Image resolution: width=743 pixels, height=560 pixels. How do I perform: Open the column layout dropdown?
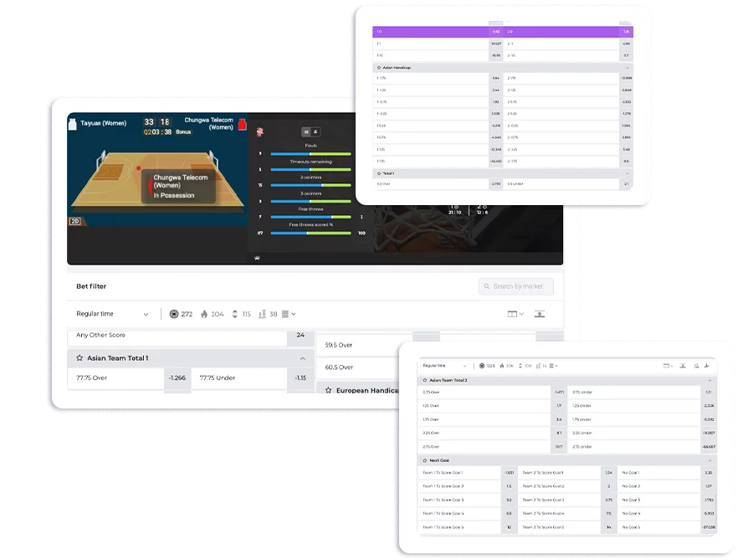(515, 314)
